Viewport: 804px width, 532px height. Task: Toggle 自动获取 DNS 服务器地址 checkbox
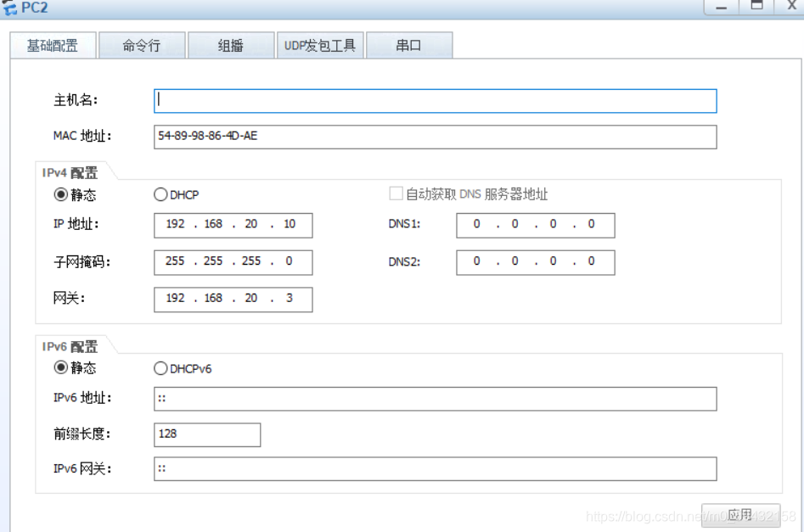point(396,193)
